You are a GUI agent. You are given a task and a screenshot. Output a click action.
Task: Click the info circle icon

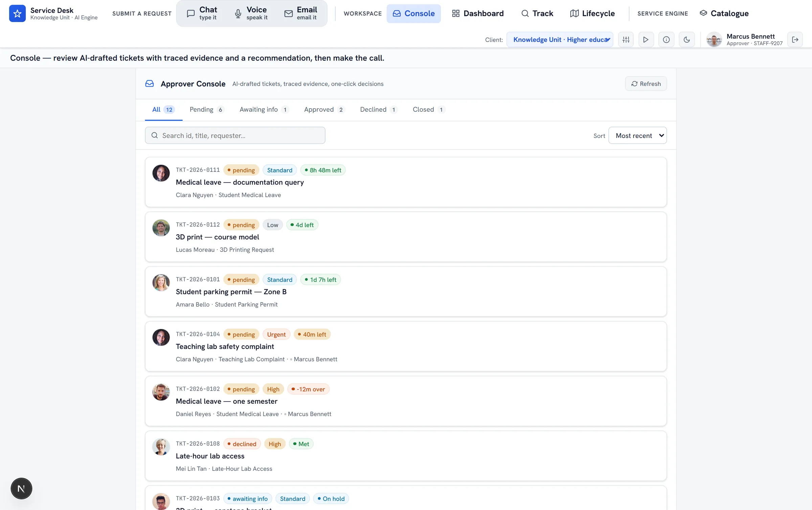(x=666, y=40)
